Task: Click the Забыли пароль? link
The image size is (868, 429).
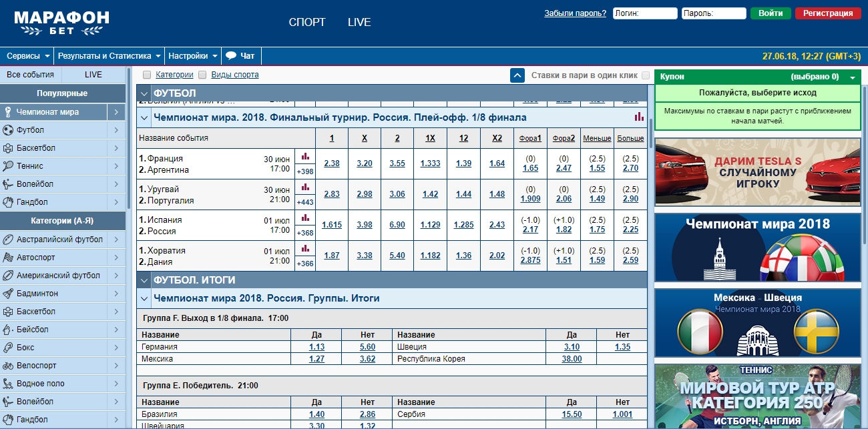Action: point(575,13)
